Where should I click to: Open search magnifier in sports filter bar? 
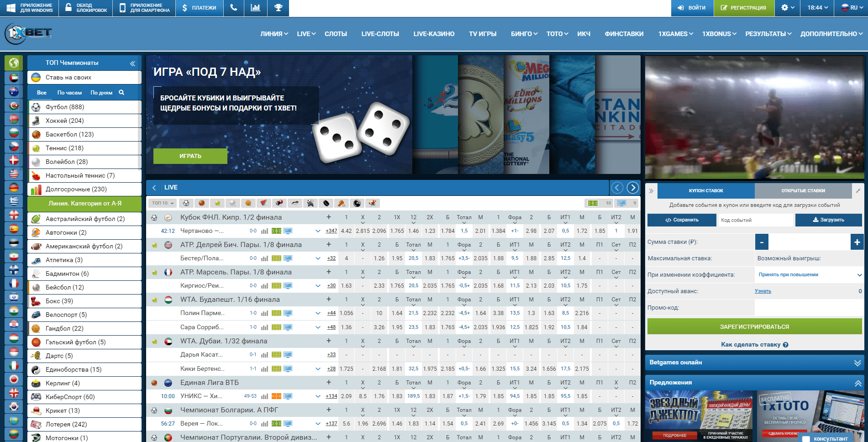click(x=121, y=92)
